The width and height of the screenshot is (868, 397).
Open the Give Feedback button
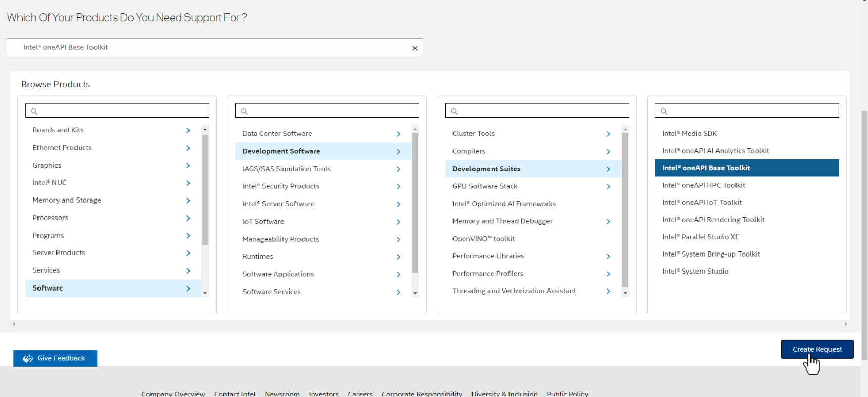(55, 358)
